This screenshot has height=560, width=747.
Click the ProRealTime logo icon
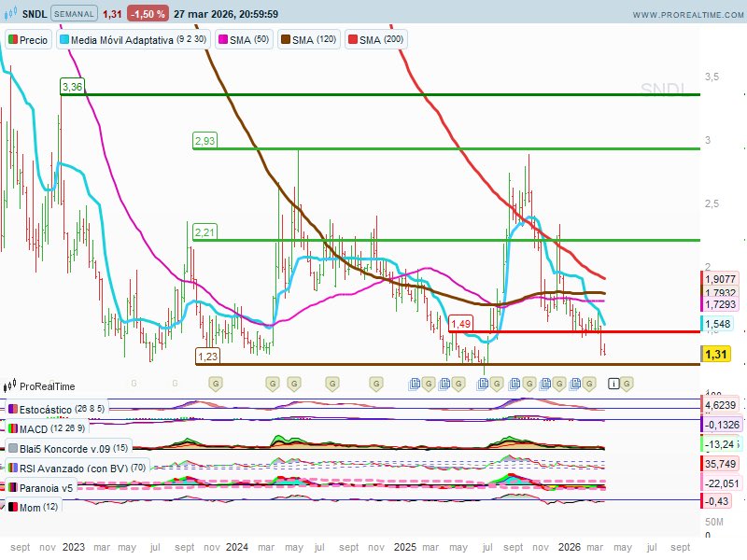pyautogui.click(x=10, y=385)
